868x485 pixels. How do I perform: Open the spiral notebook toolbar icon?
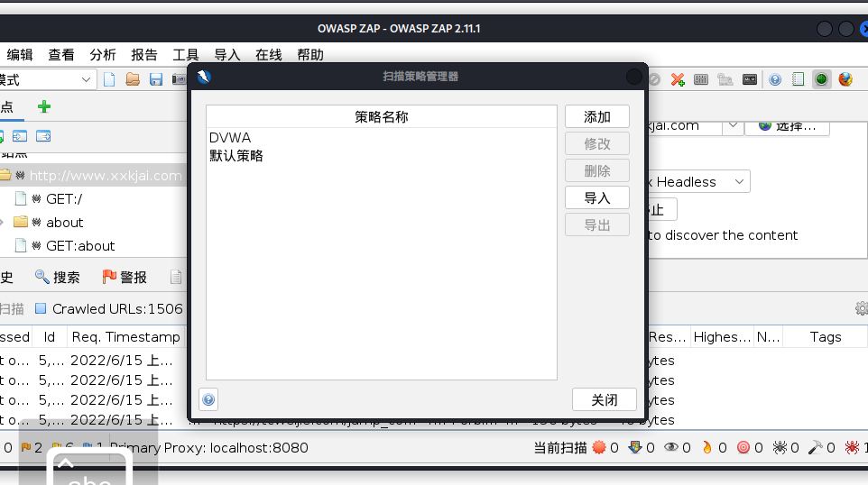point(798,79)
